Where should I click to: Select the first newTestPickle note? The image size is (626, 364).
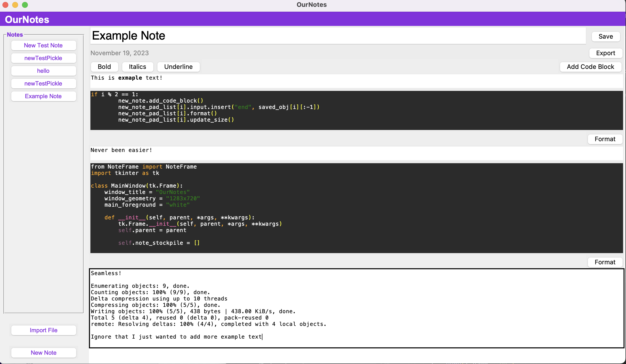pos(43,58)
